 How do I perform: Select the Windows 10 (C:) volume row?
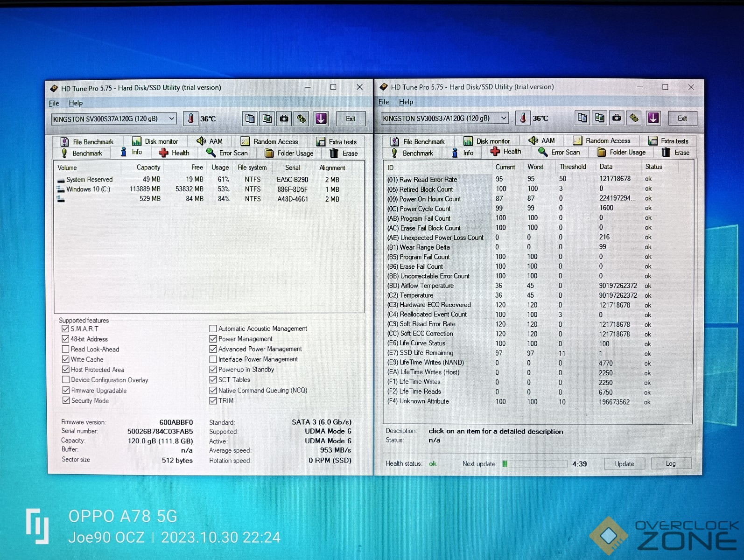click(x=209, y=189)
